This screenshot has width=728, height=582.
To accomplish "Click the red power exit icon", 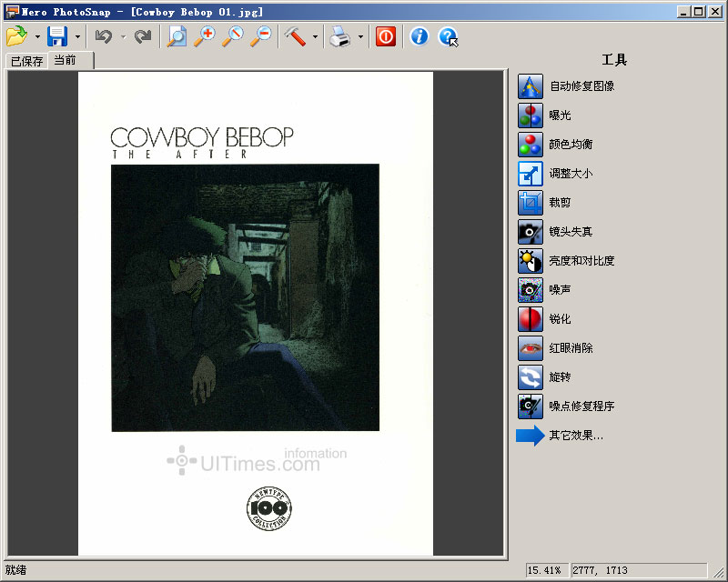I will click(x=386, y=36).
